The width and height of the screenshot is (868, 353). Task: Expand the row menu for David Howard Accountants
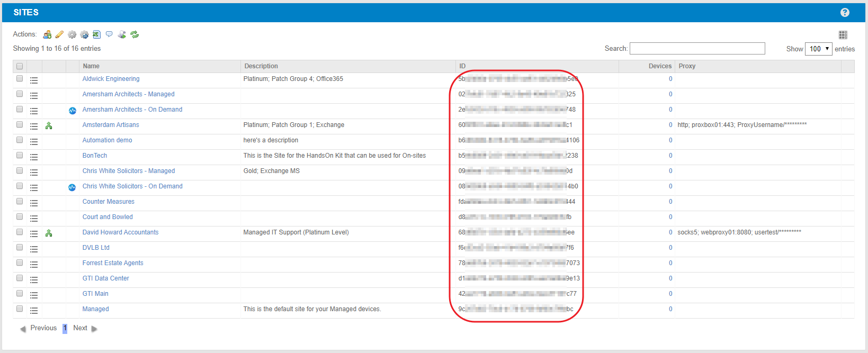click(34, 234)
